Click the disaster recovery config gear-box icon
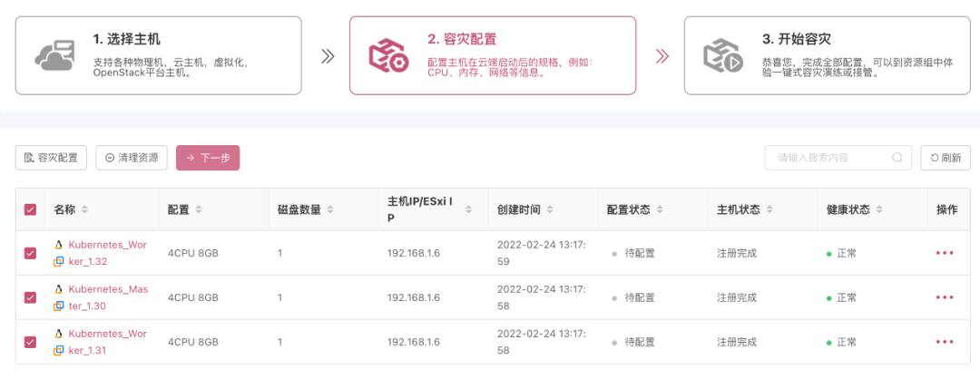The height and width of the screenshot is (379, 980). (388, 55)
